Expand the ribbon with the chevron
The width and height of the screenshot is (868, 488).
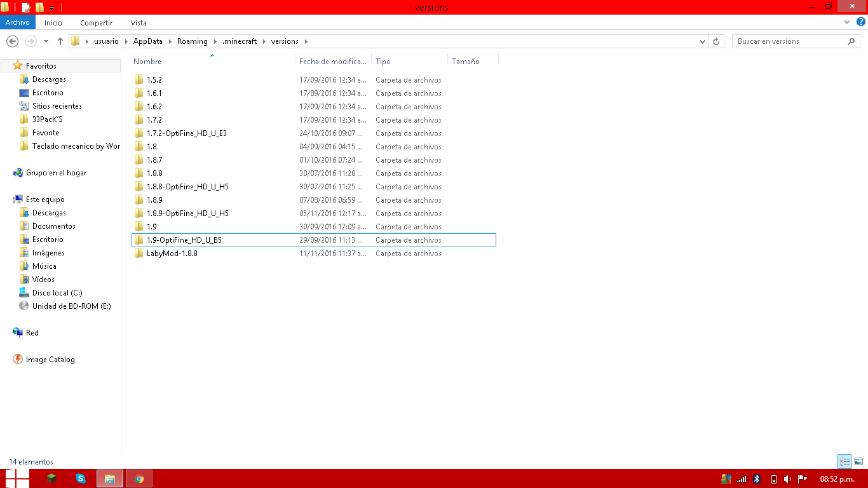pyautogui.click(x=848, y=22)
